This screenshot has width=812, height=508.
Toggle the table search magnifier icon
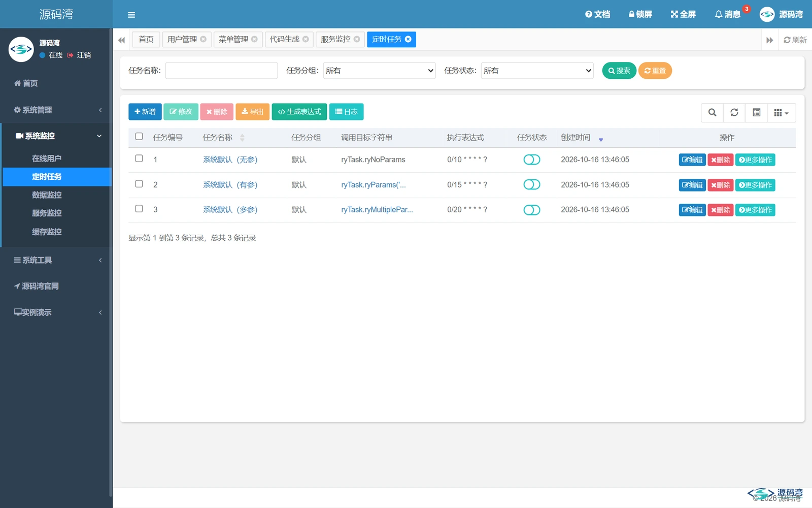click(x=712, y=113)
